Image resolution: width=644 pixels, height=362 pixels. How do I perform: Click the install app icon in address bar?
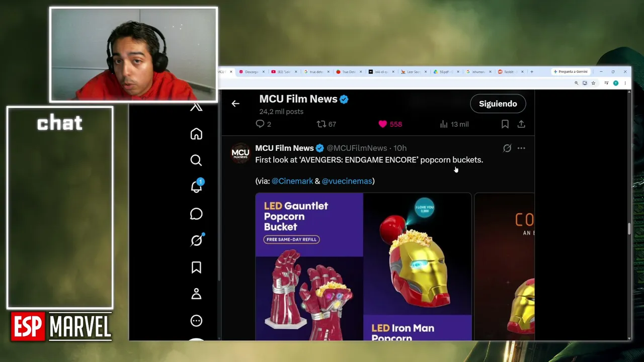tap(585, 83)
